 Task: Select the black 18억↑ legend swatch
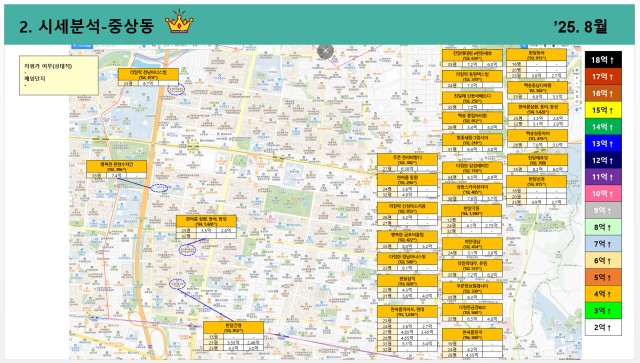pos(603,60)
